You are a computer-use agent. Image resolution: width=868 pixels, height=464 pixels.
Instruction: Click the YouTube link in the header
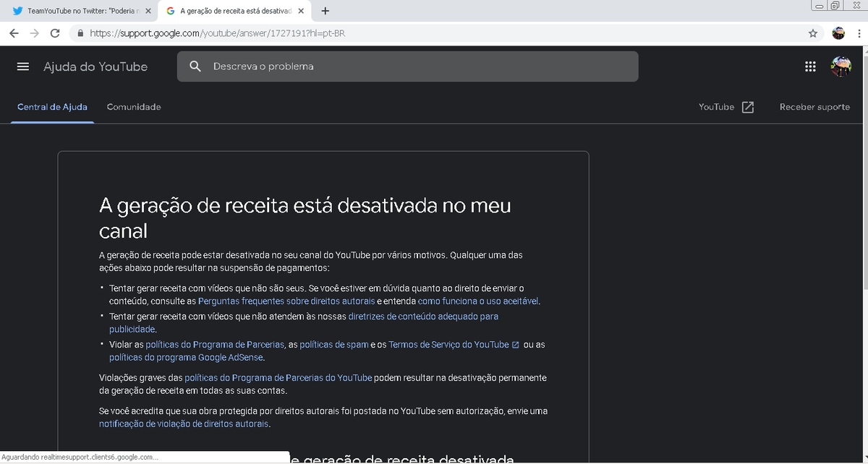[716, 107]
